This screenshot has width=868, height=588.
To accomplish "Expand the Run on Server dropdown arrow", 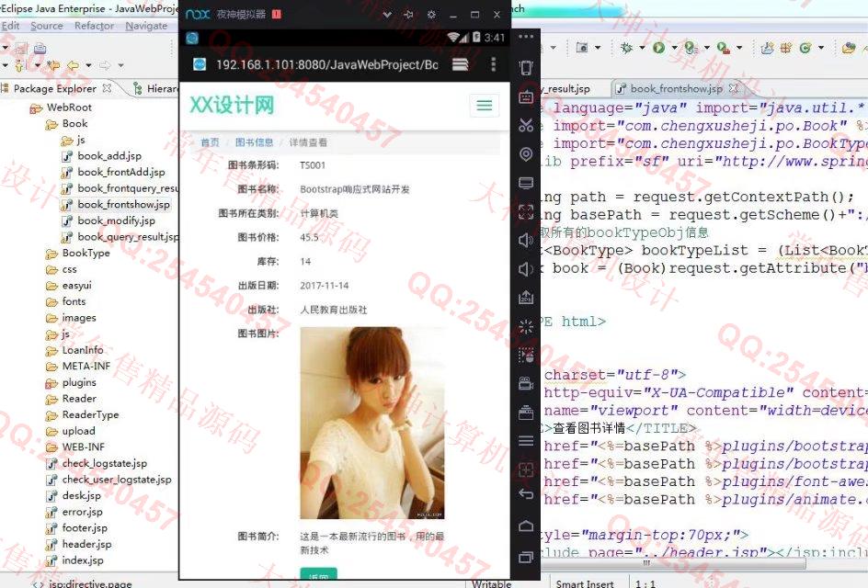I will [706, 48].
